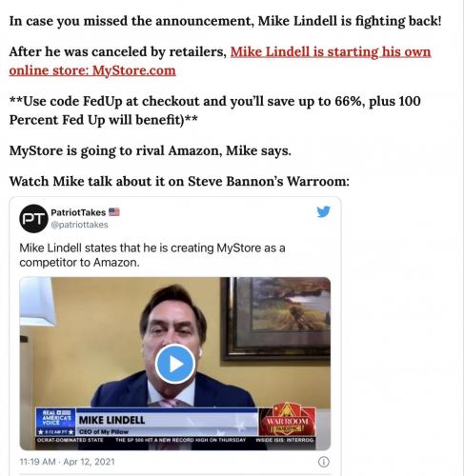
Task: Open the PatriotTakes display name
Action: click(78, 212)
